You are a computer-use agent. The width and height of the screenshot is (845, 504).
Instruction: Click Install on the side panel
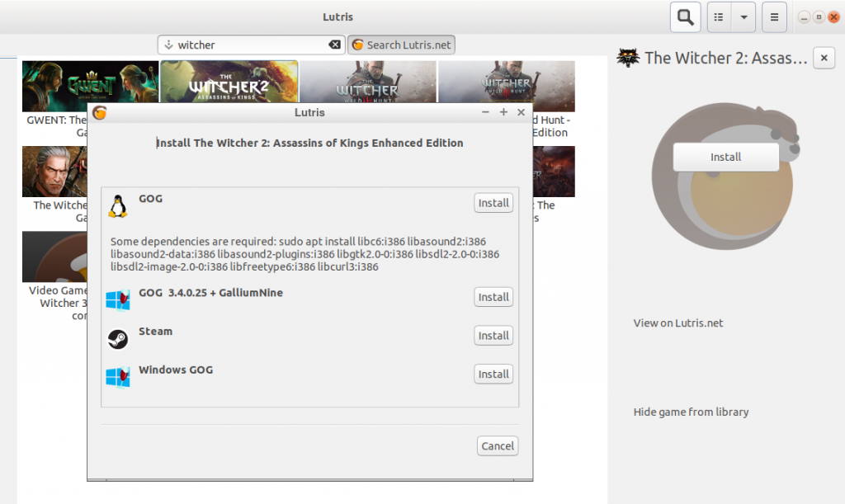tap(726, 157)
